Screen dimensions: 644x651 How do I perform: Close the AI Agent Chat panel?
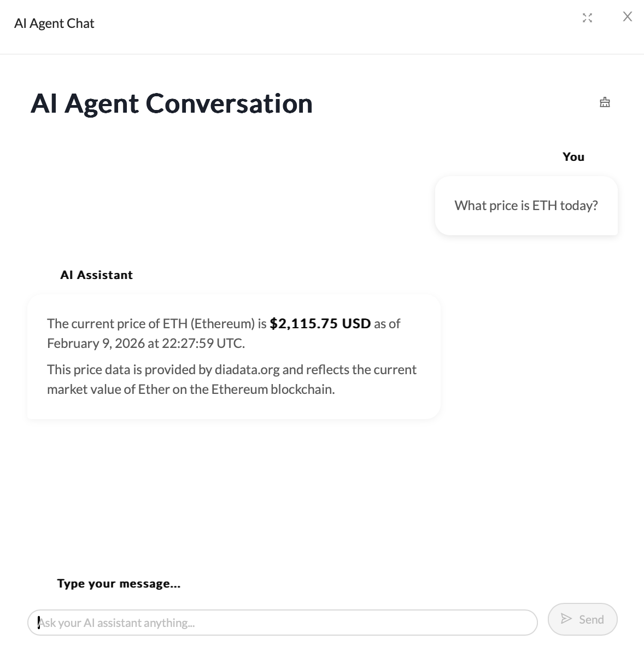627,17
